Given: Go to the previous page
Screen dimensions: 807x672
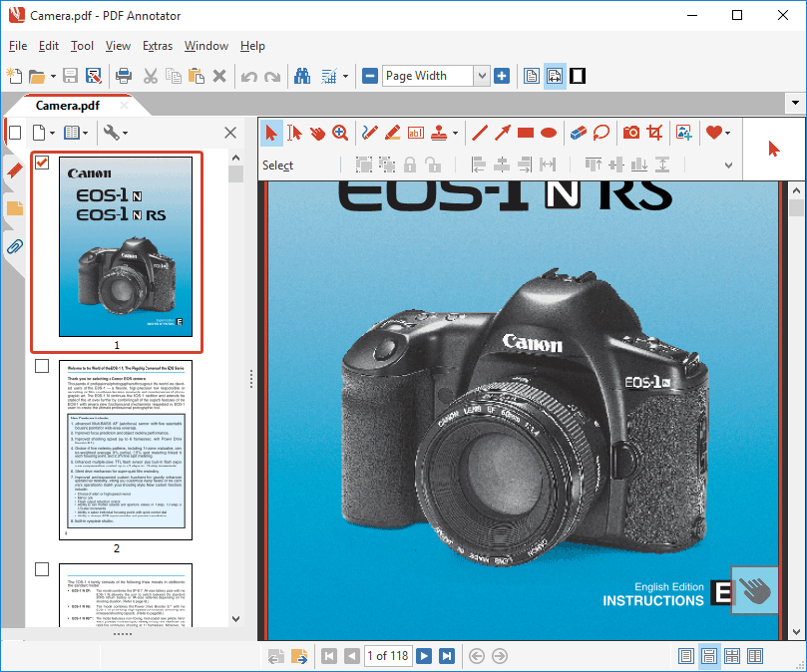Looking at the screenshot, I should [x=352, y=656].
